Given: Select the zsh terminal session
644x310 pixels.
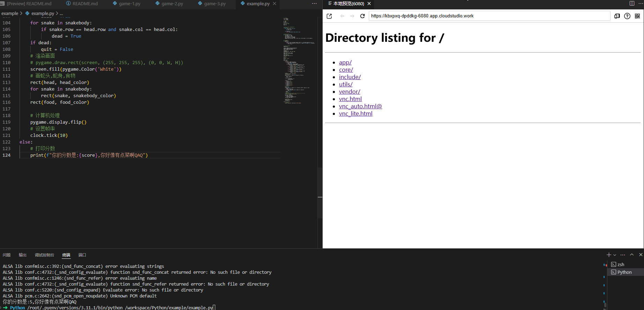Looking at the screenshot, I should tap(626, 265).
